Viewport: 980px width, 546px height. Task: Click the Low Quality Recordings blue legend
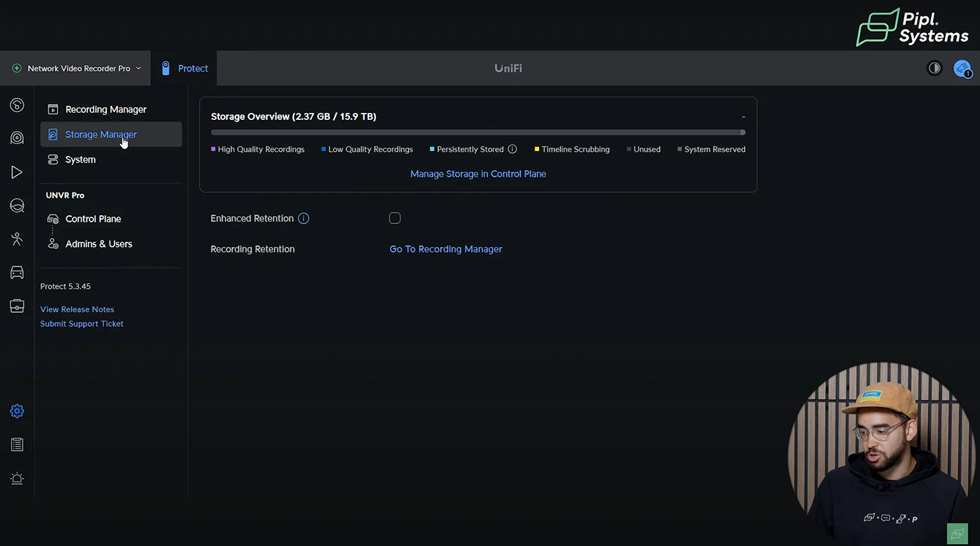[x=367, y=149]
